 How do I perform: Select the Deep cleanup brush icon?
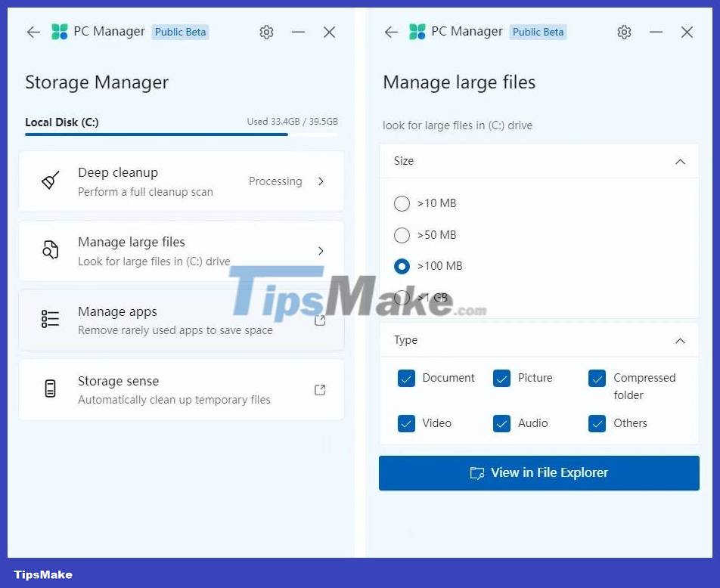(48, 181)
